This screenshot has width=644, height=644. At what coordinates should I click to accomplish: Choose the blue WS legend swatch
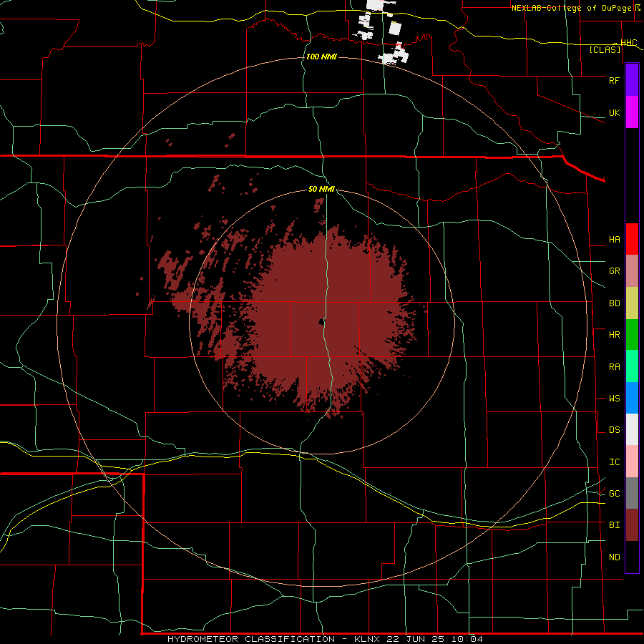tap(632, 398)
